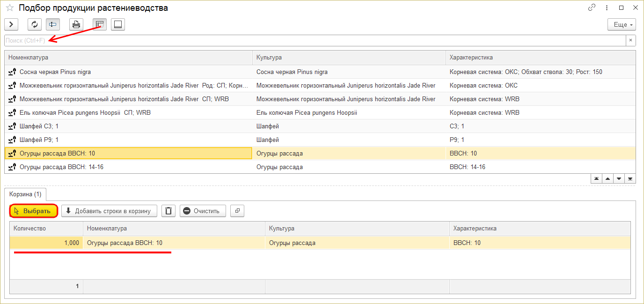644x304 pixels.
Task: Toggle the search field visibility button
Action: (52, 24)
